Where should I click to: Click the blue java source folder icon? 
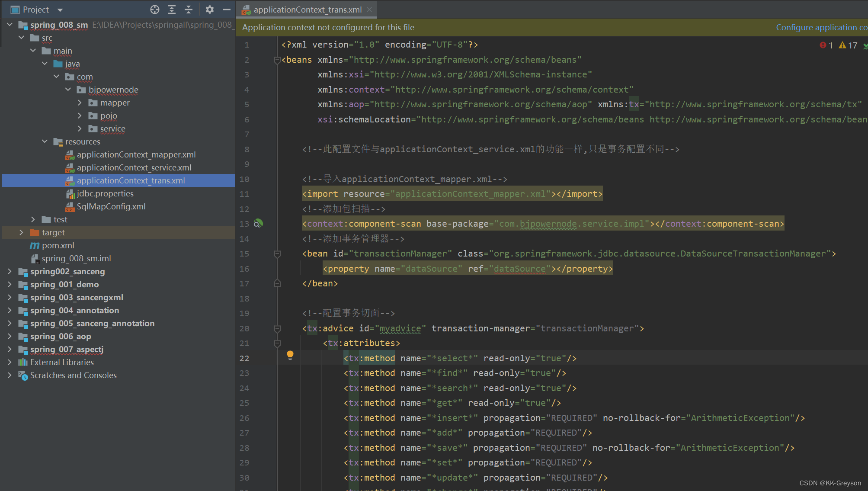tap(58, 64)
